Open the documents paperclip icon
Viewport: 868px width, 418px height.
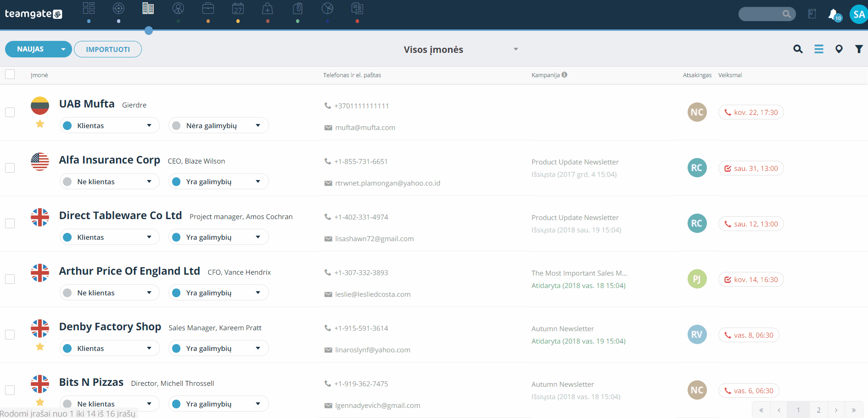tap(297, 8)
